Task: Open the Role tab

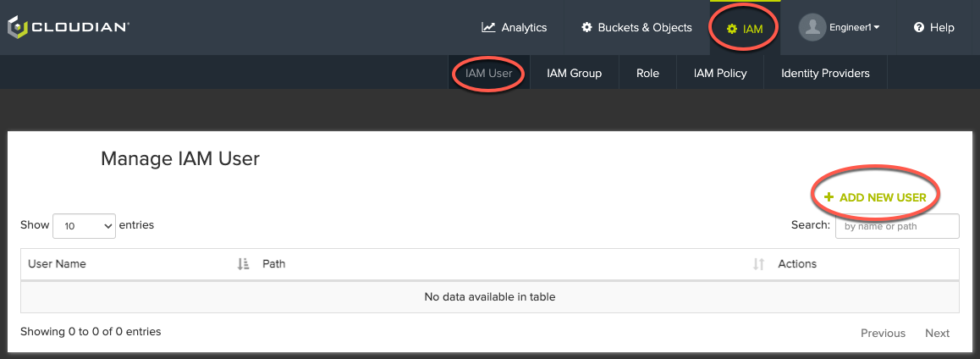Action: 647,73
